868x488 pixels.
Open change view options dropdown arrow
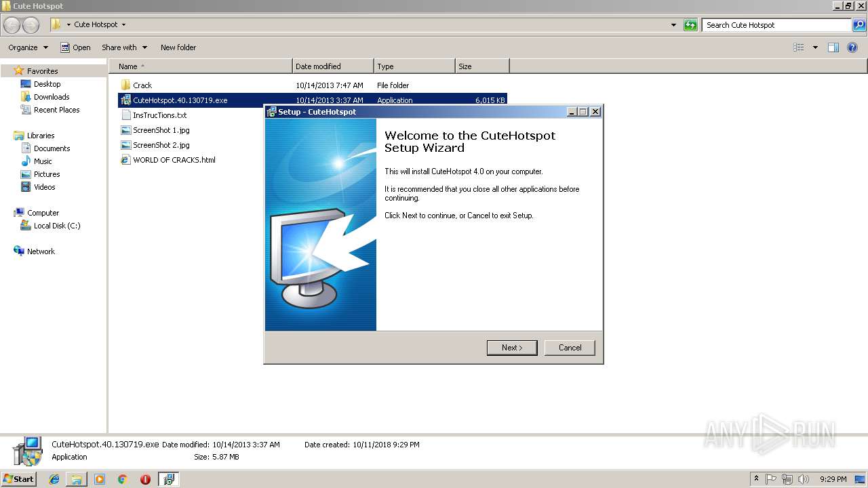click(x=815, y=47)
